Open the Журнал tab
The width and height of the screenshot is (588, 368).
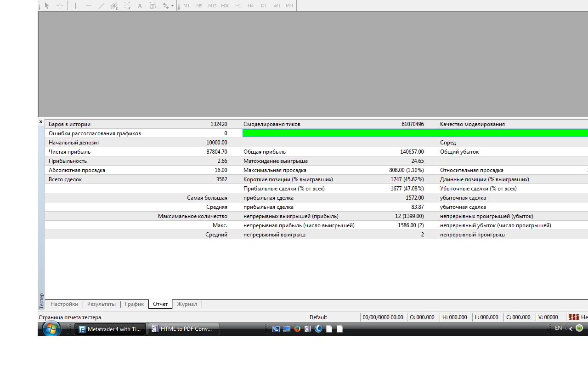tap(187, 304)
